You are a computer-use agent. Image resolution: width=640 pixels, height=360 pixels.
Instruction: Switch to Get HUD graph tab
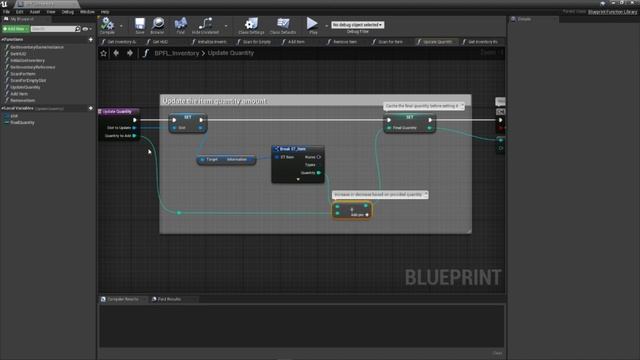point(160,42)
